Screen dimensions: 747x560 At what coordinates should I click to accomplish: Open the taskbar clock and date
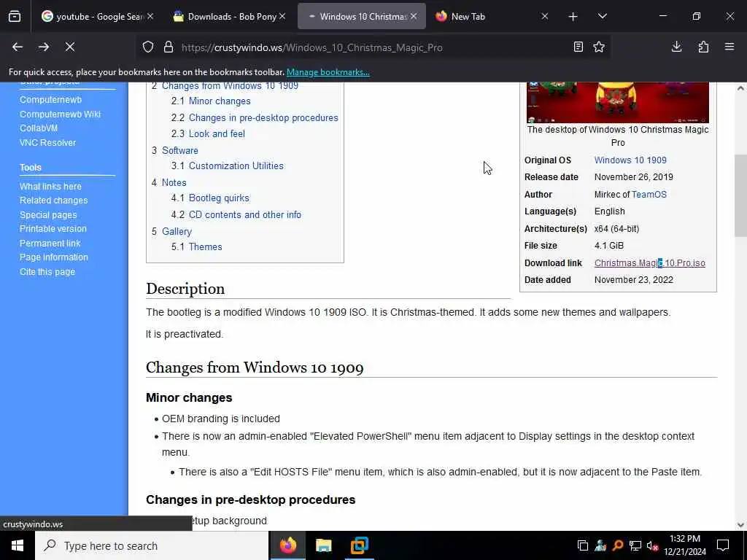click(x=685, y=545)
